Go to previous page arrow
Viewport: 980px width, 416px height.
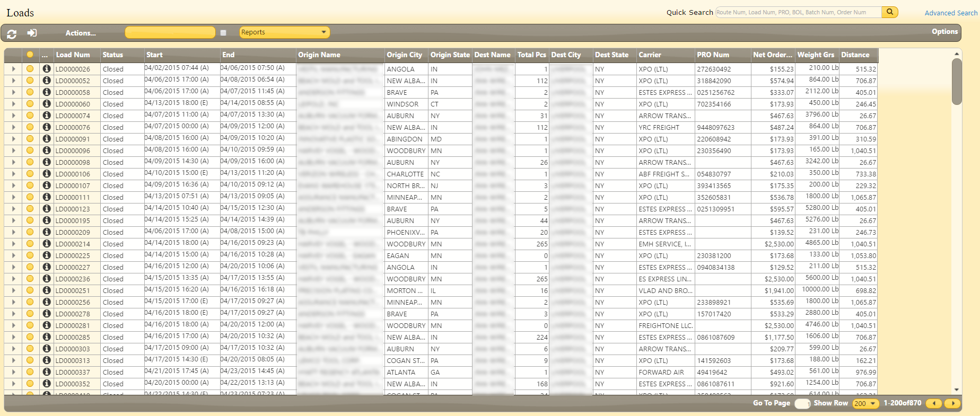pyautogui.click(x=934, y=403)
